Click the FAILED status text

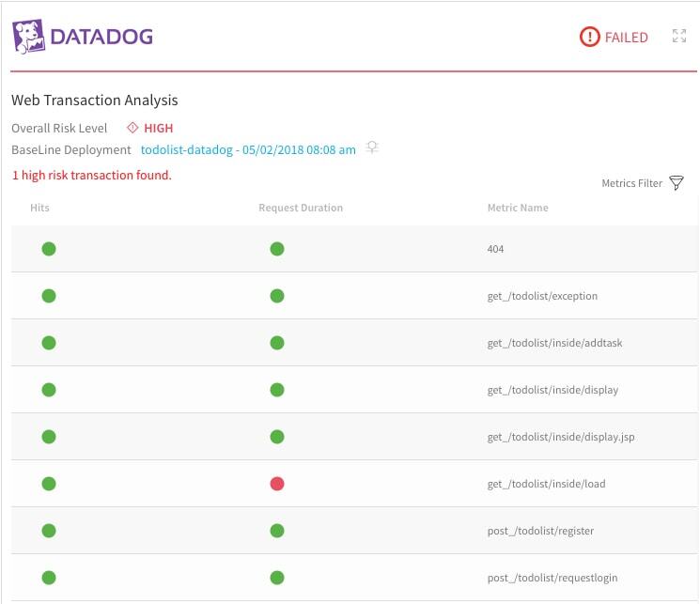coord(626,38)
